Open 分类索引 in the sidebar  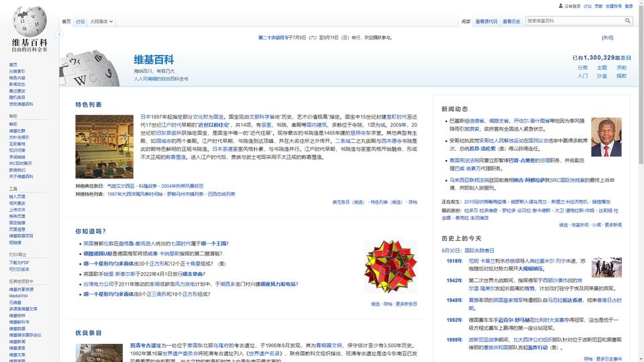click(x=17, y=72)
